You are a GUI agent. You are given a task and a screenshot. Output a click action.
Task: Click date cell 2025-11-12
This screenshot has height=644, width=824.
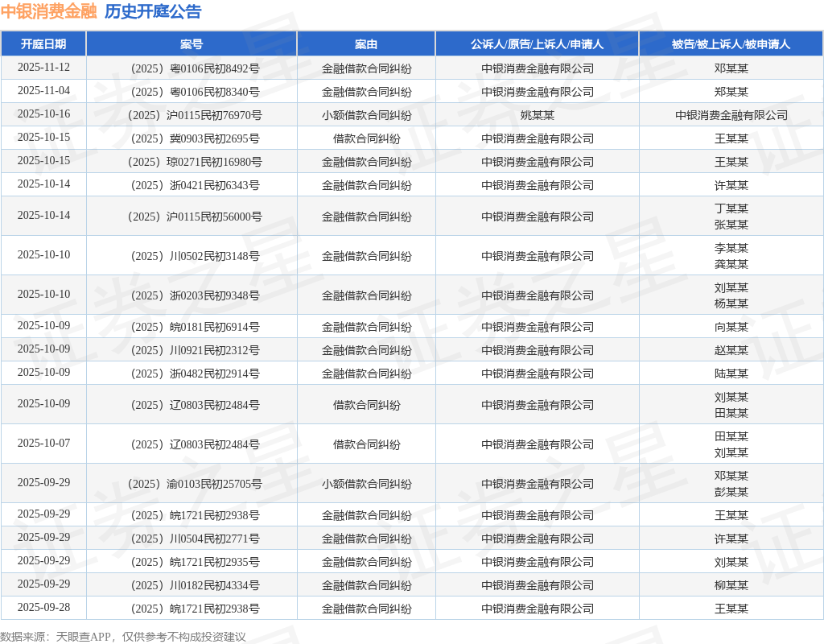[43, 68]
